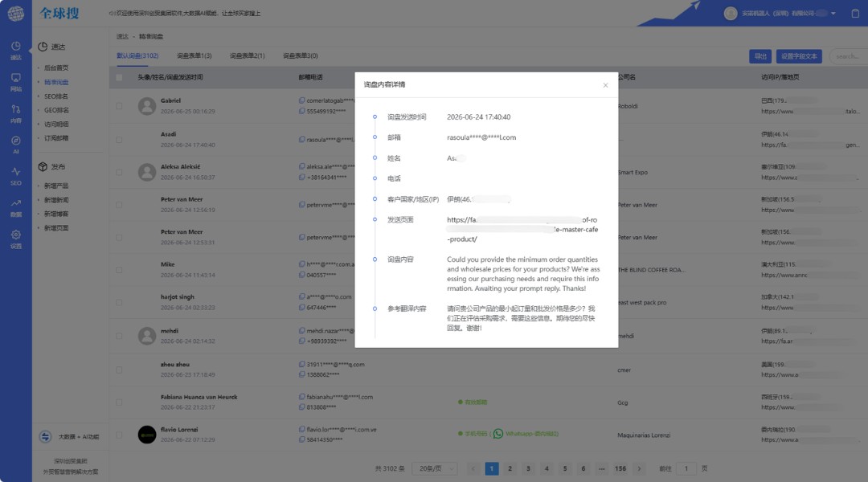Screen dimensions: 868x482
Task: Copy flavio Lorenzi's email with its copy icon
Action: (301, 430)
